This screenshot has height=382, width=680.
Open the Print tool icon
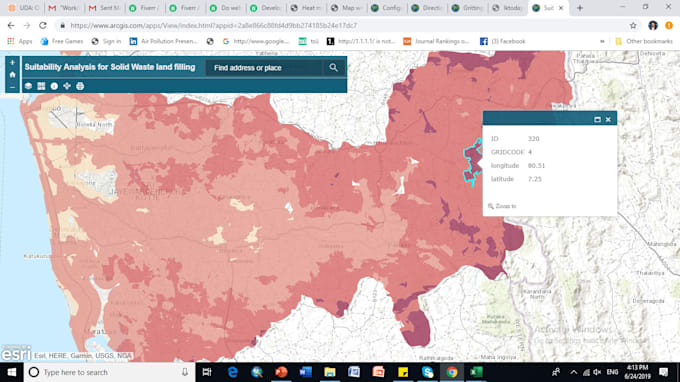tap(80, 86)
